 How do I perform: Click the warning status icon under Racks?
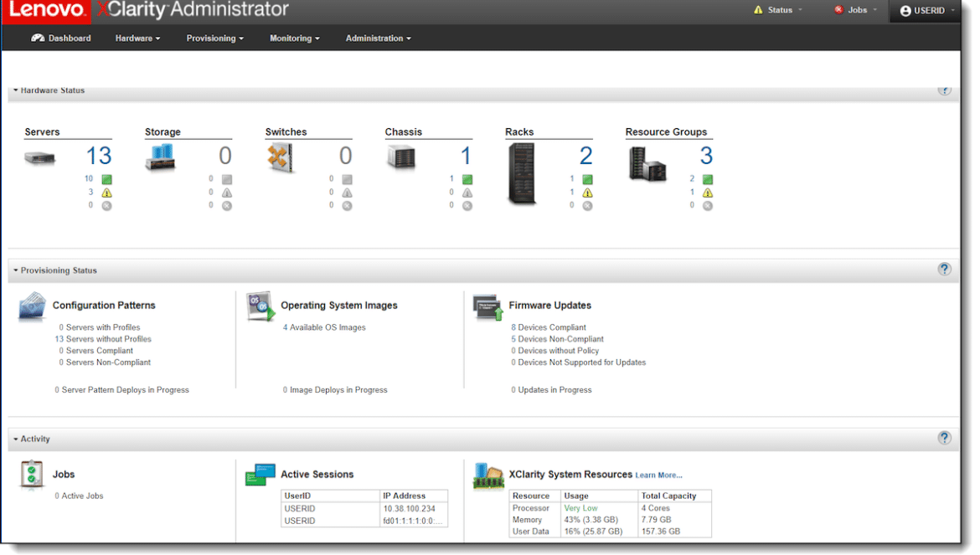pyautogui.click(x=587, y=193)
